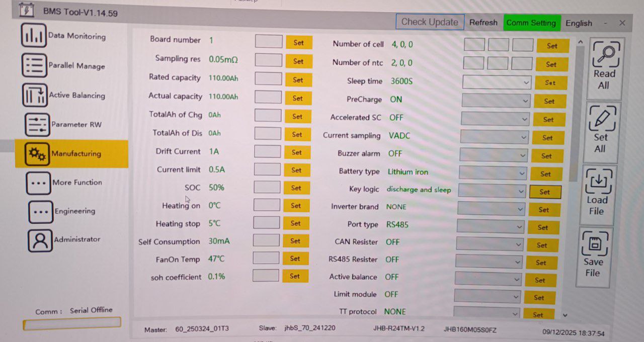Select the Parallel Manage list icon

(34, 65)
